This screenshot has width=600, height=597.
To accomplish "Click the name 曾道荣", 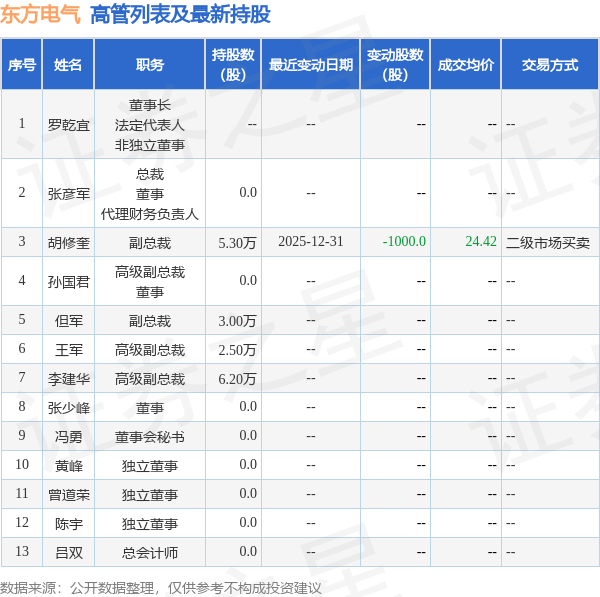I will (68, 495).
